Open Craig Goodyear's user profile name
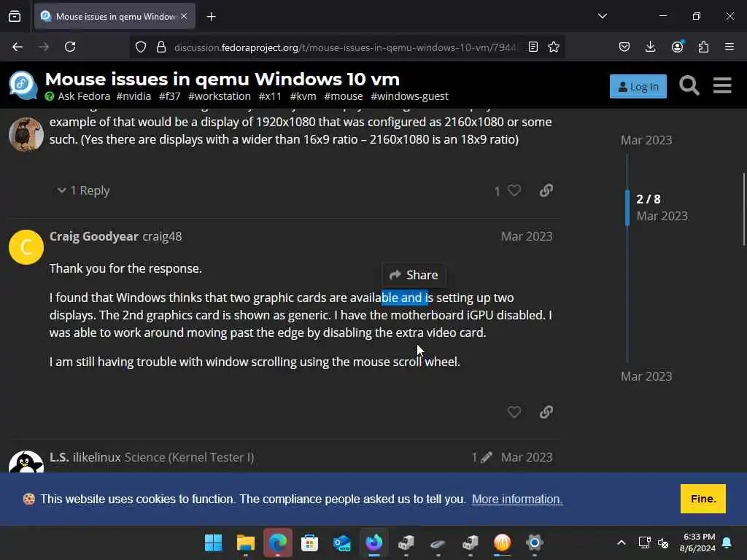This screenshot has width=747, height=560. click(x=94, y=236)
